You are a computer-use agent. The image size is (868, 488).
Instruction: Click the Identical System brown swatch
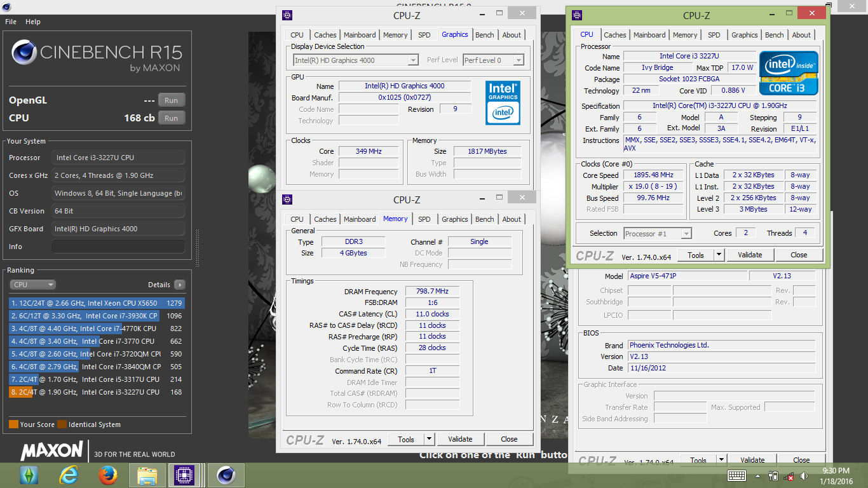coord(62,424)
